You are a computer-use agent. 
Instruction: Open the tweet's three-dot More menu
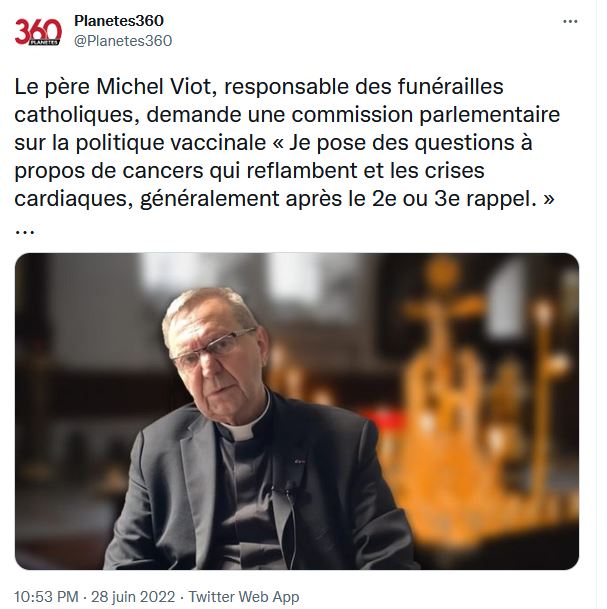coord(570,21)
